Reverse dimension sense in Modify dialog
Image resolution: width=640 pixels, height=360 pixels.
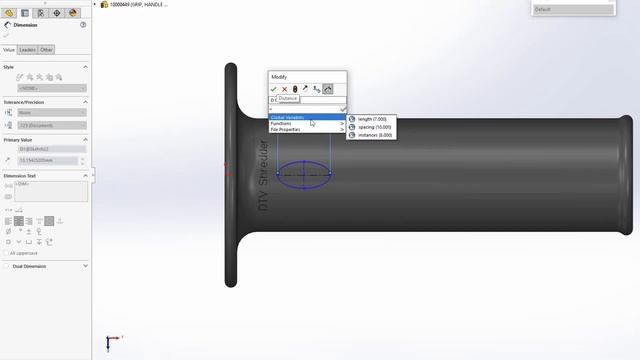[305, 89]
